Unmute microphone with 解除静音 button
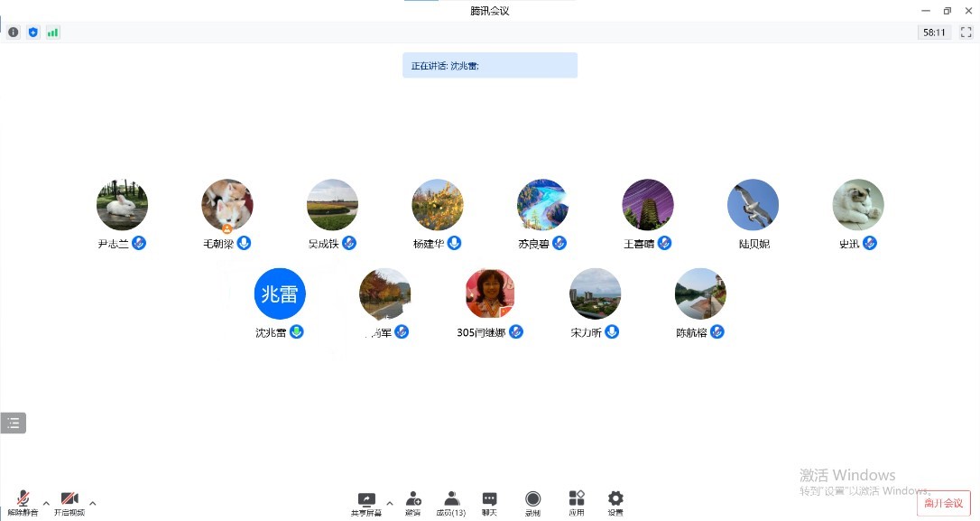Image resolution: width=980 pixels, height=521 pixels. [23, 503]
